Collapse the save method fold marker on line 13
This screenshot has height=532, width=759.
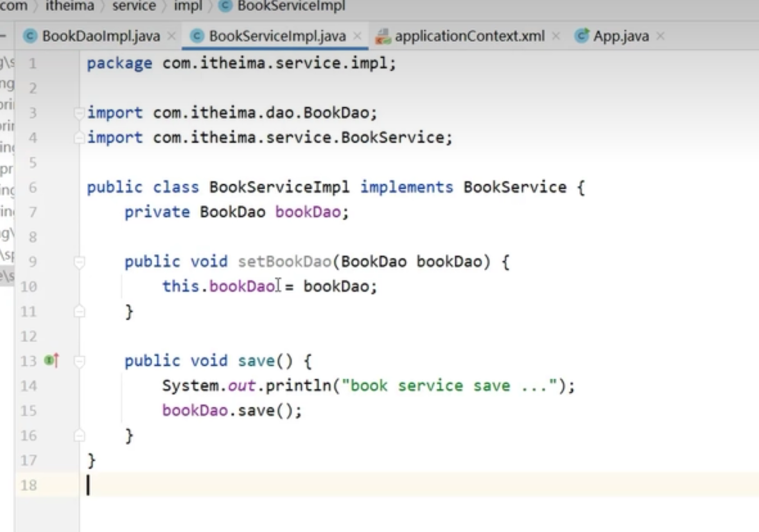[79, 361]
